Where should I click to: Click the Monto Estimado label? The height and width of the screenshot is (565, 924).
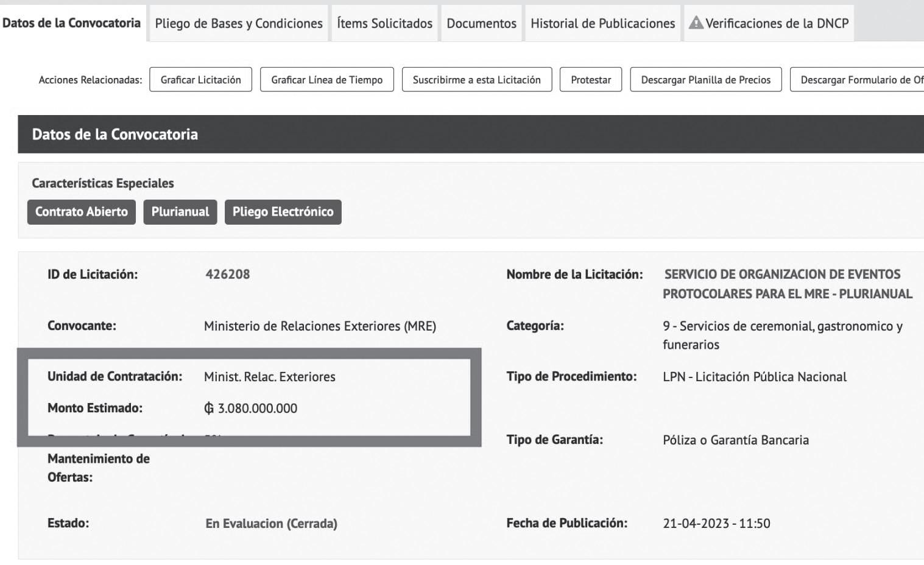pyautogui.click(x=94, y=408)
